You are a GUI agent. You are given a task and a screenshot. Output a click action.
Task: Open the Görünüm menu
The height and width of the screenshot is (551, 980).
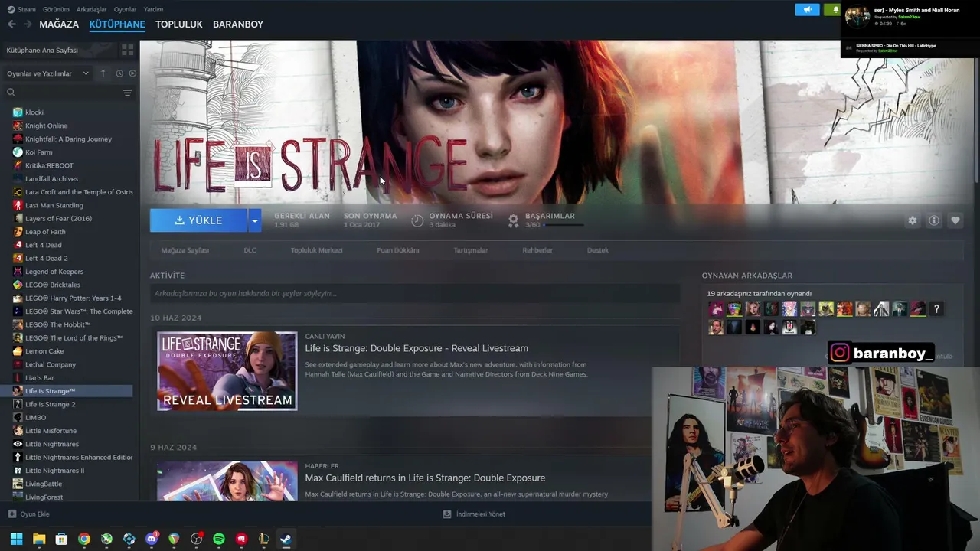coord(56,9)
